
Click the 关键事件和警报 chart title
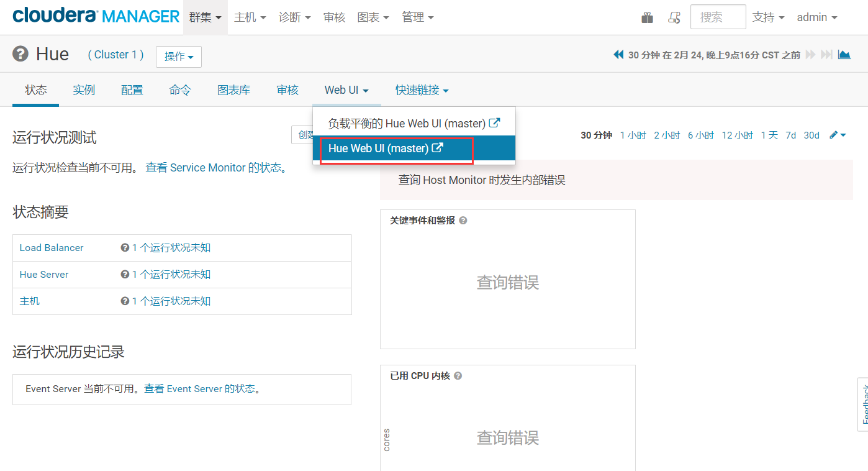pos(422,221)
